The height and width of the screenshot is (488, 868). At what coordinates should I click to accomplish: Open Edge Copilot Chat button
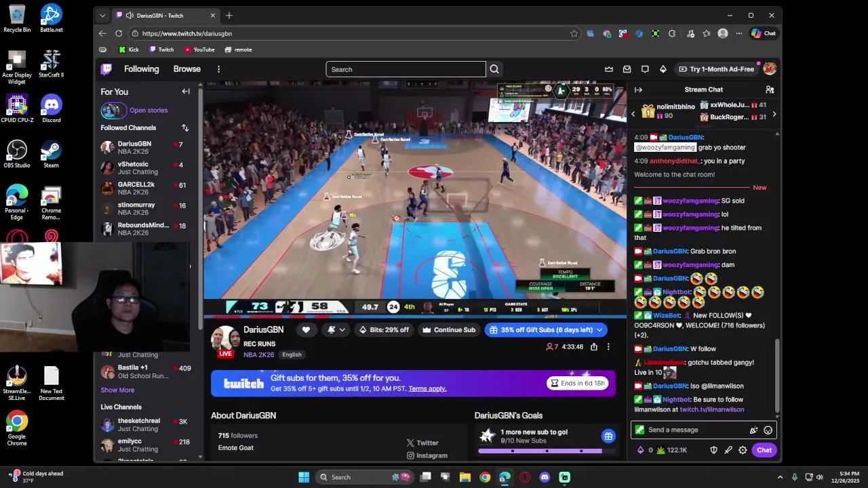click(764, 33)
